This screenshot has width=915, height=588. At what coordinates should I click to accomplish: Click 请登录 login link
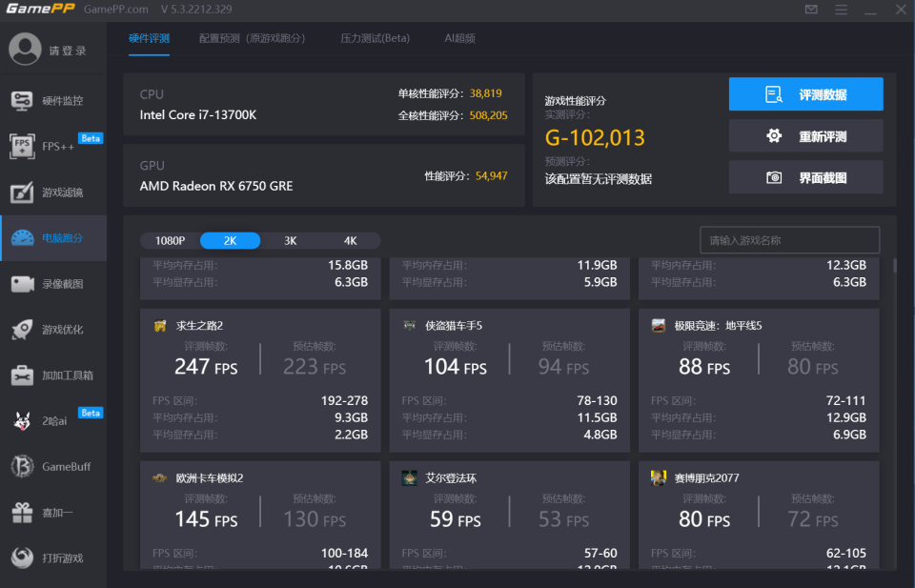[x=68, y=51]
